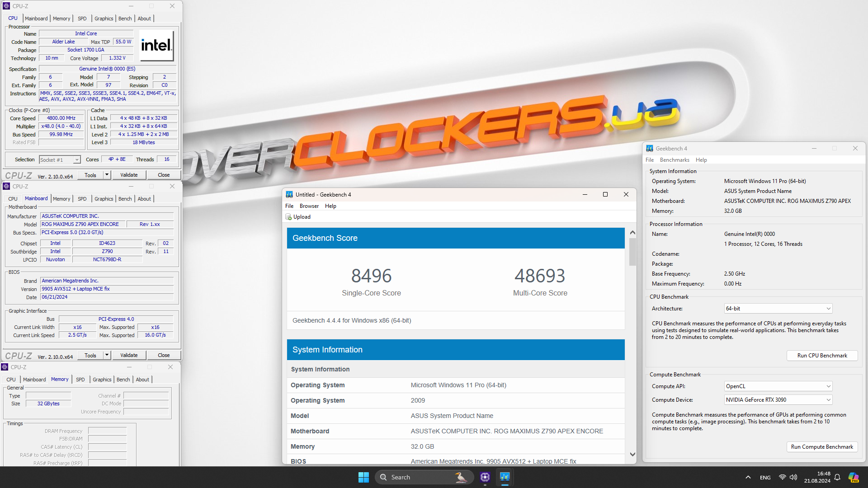Open Bench tab in top CPU-Z window

[125, 19]
